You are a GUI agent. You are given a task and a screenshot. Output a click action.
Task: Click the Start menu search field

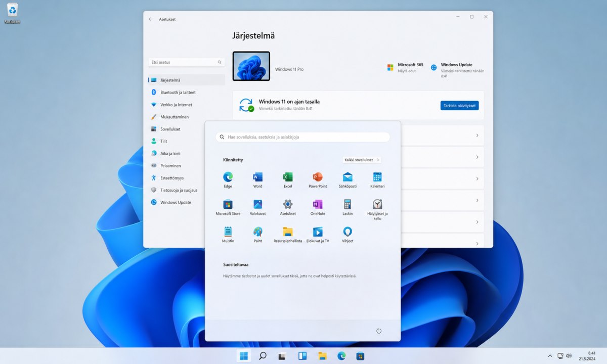[302, 137]
